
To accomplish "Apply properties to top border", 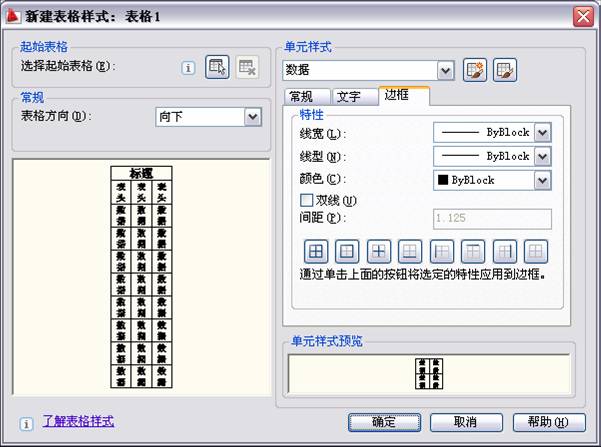I will (473, 252).
